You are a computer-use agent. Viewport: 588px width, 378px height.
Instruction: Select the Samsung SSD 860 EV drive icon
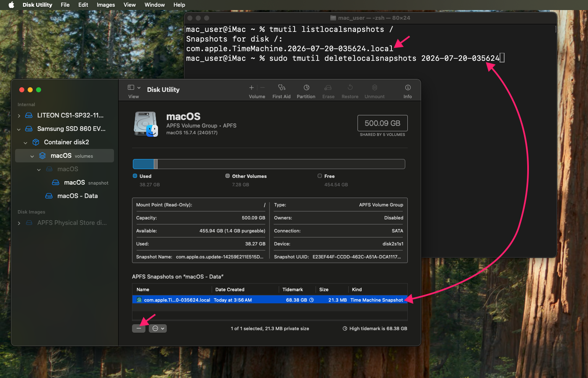tap(29, 129)
